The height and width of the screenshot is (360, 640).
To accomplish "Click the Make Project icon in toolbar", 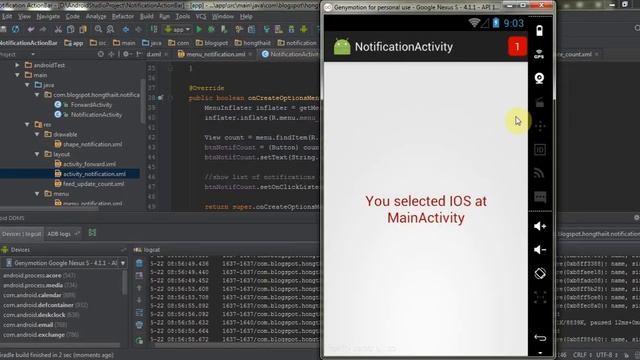I will (154, 29).
